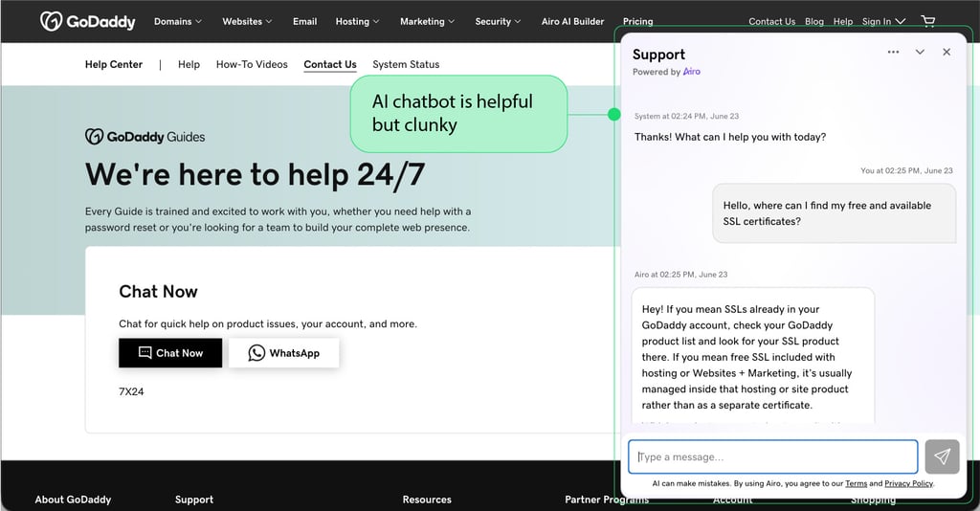Select the Contact Us tab in Help Center
The height and width of the screenshot is (511, 980).
coord(330,64)
